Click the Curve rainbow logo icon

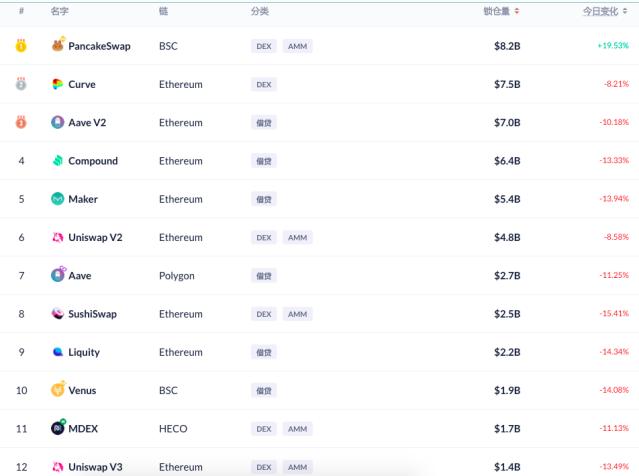click(x=58, y=84)
